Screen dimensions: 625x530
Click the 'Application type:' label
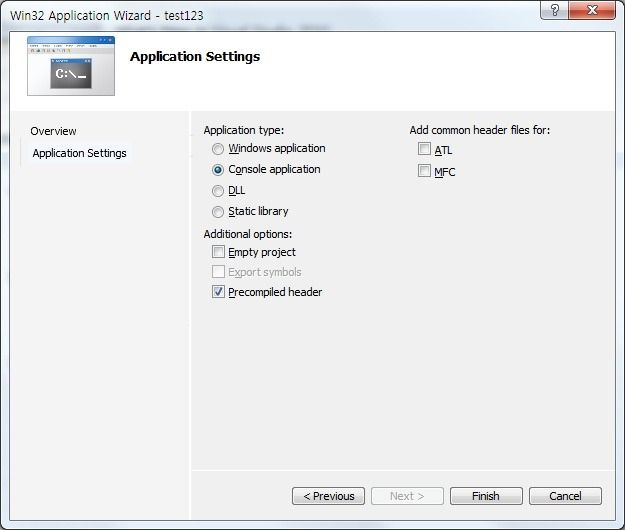tap(244, 130)
